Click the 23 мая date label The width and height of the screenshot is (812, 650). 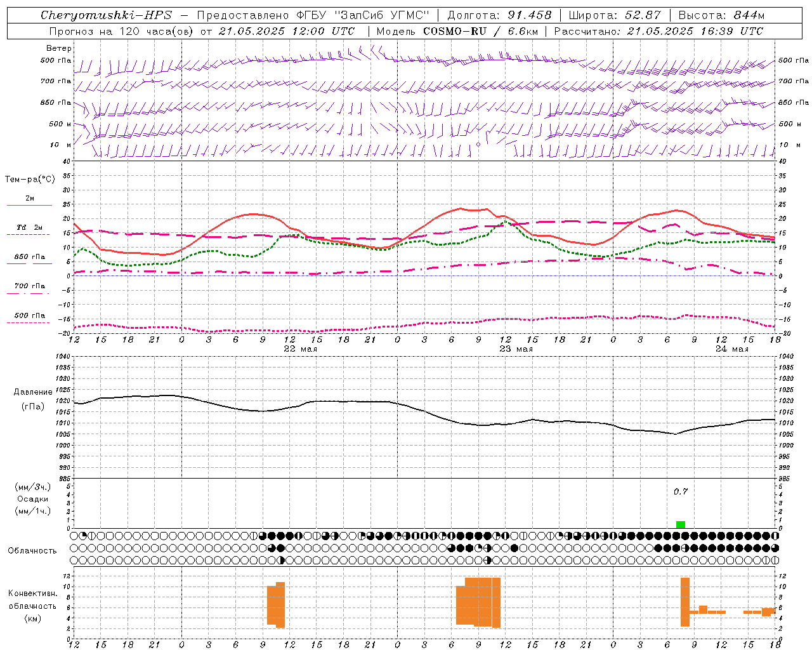516,348
